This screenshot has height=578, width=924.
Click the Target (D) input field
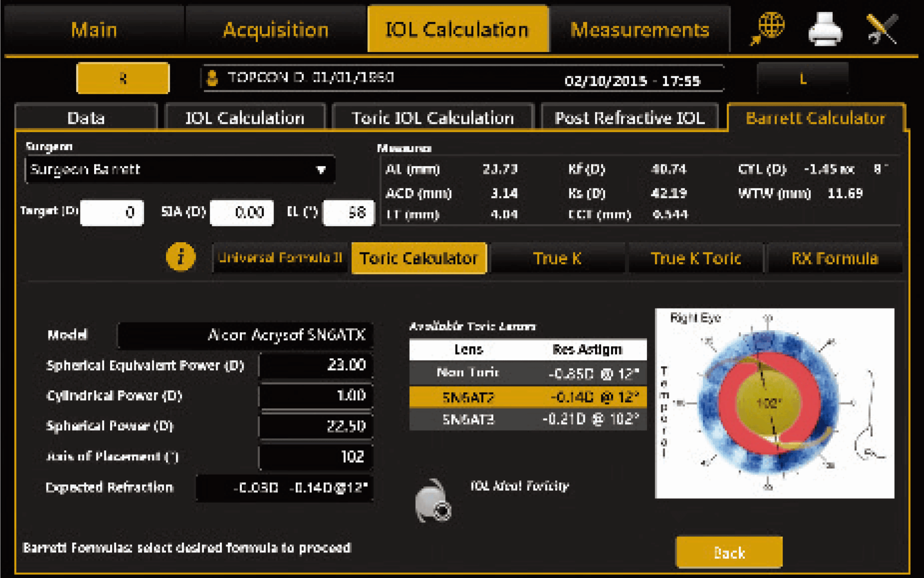point(112,213)
